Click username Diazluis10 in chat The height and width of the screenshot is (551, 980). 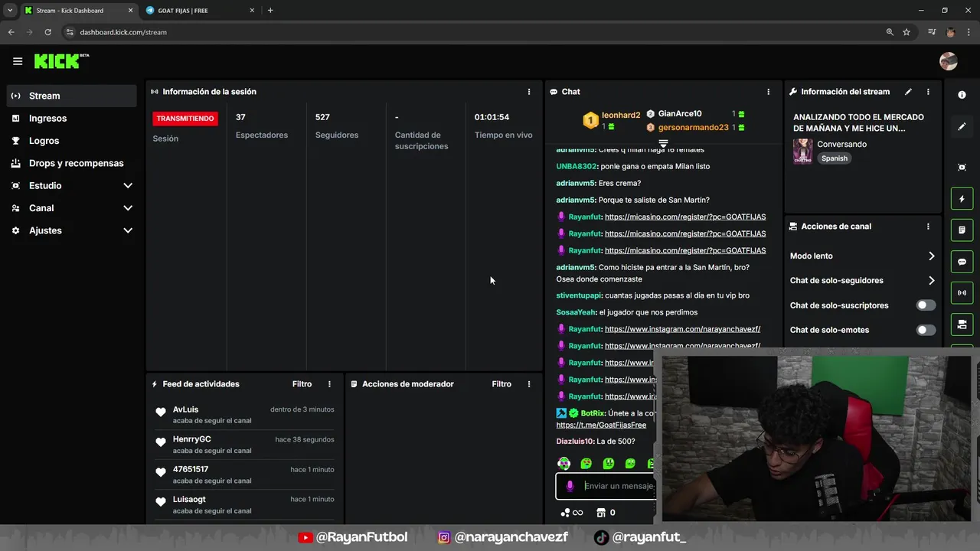[575, 442]
